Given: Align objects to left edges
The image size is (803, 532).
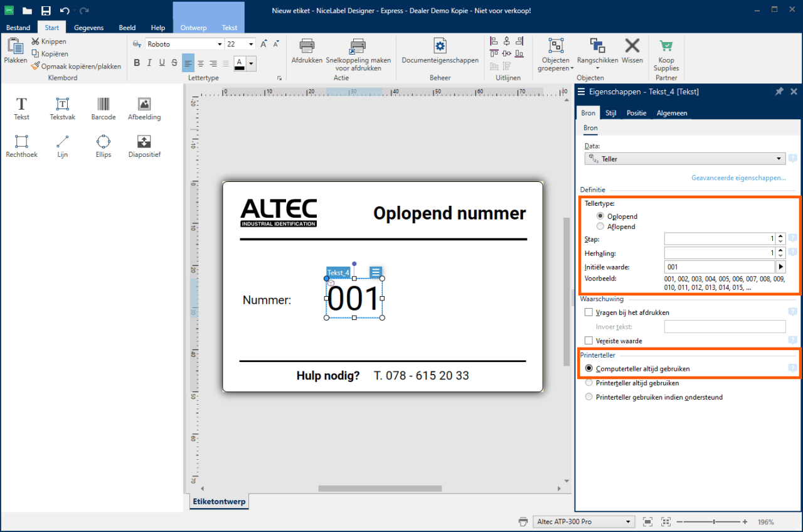Looking at the screenshot, I should coord(494,41).
